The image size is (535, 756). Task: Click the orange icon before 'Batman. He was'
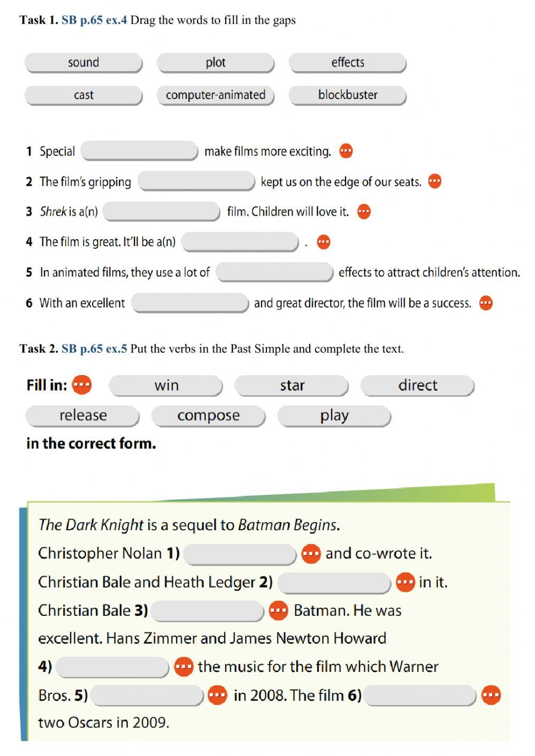point(278,610)
